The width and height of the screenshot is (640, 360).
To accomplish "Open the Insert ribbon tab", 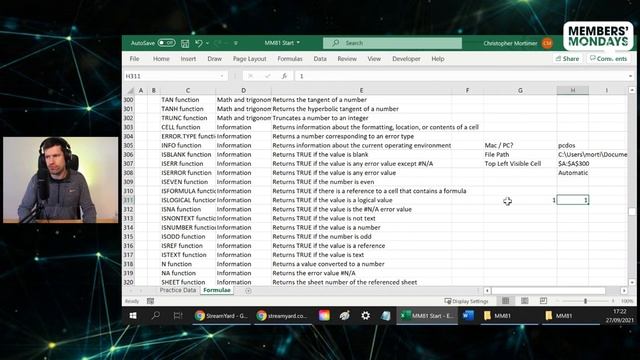I will pos(188,59).
